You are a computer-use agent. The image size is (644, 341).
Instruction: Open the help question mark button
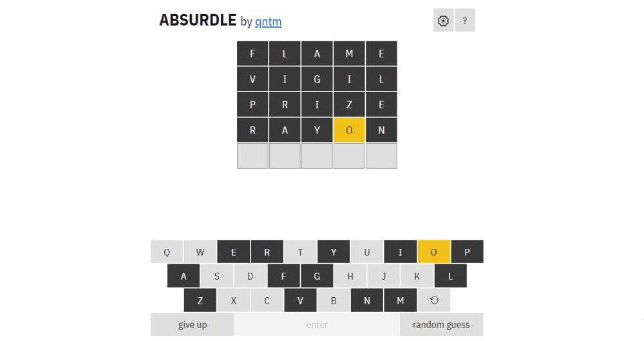point(465,20)
